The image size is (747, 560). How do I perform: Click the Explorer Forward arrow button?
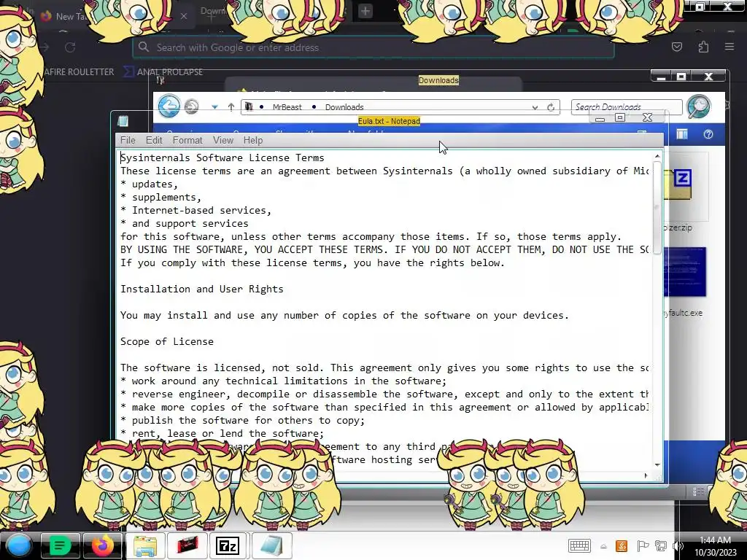click(x=192, y=106)
